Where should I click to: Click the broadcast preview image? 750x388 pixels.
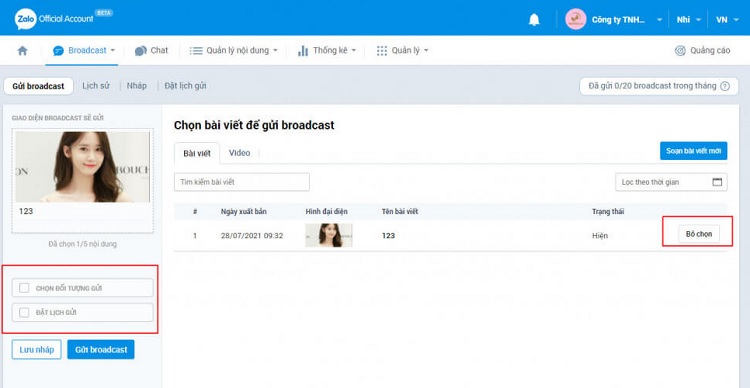tap(83, 167)
